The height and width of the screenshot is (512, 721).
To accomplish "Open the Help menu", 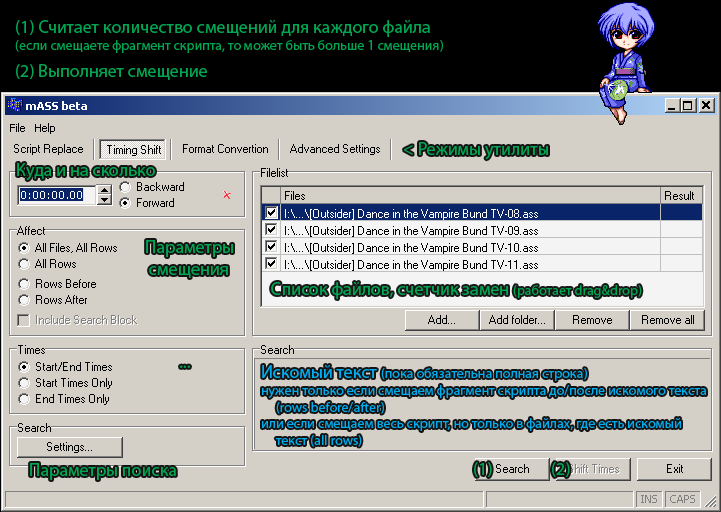I will [x=45, y=128].
